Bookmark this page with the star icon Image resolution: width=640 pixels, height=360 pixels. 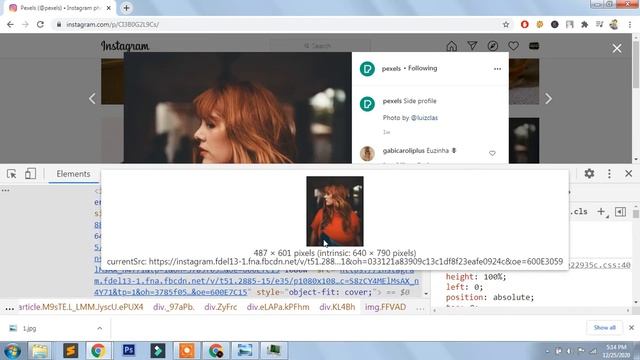(x=506, y=24)
